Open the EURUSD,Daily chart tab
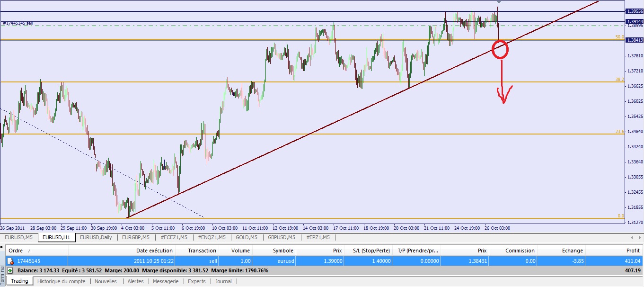The height and width of the screenshot is (287, 644). [x=96, y=237]
